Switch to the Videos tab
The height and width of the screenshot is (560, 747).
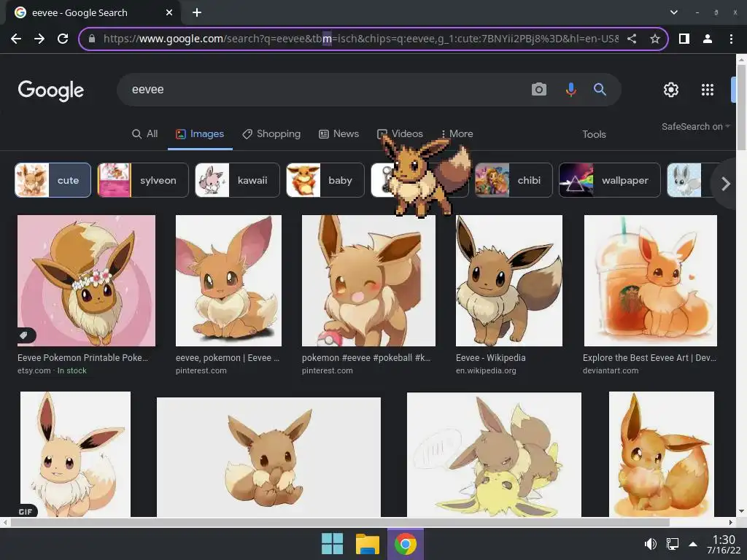click(400, 134)
